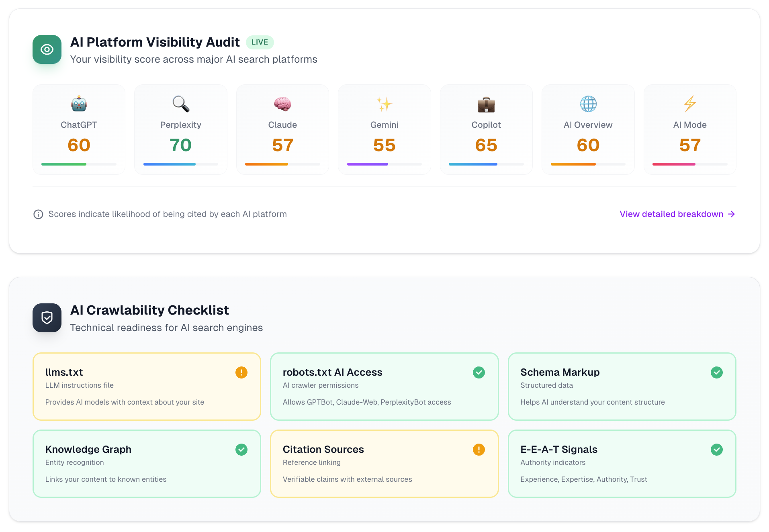
Task: Toggle the warning status on Citation Sources
Action: pyautogui.click(x=479, y=450)
